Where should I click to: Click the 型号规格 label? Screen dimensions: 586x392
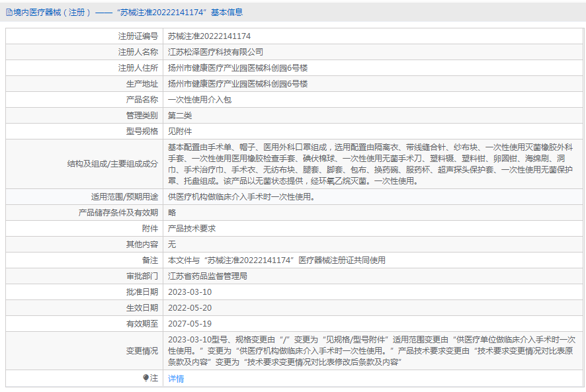click(x=142, y=132)
